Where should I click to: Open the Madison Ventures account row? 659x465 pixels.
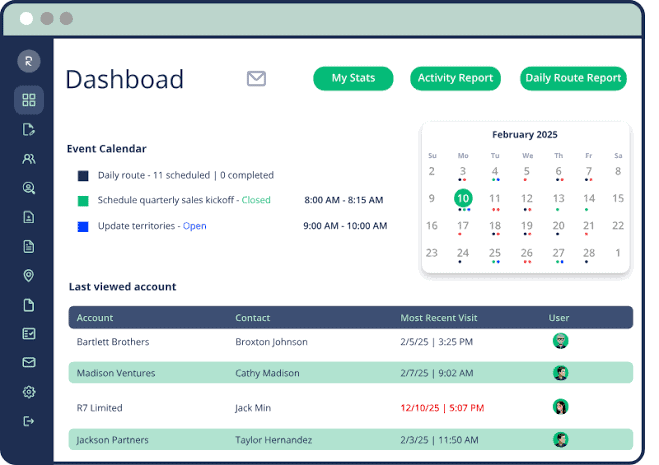point(351,373)
